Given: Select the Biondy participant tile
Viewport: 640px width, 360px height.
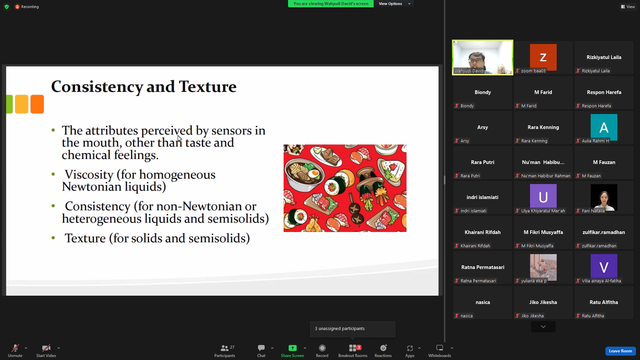Looking at the screenshot, I should [x=482, y=92].
